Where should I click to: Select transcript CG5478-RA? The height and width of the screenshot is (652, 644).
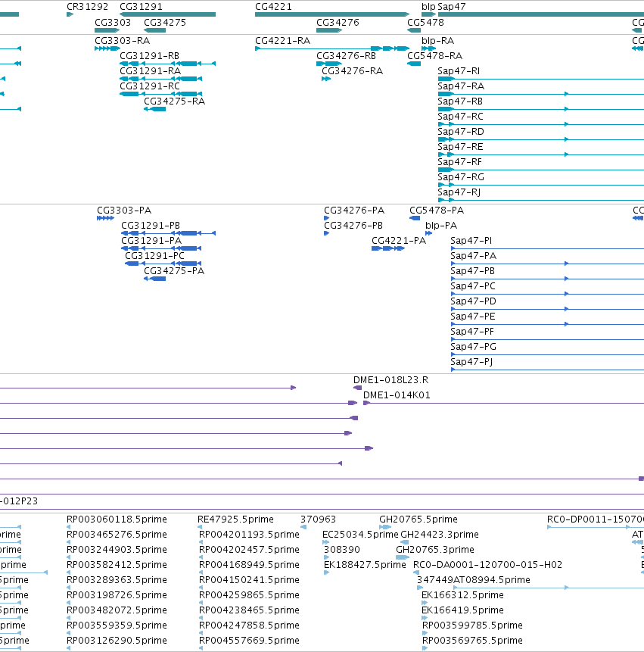(434, 56)
